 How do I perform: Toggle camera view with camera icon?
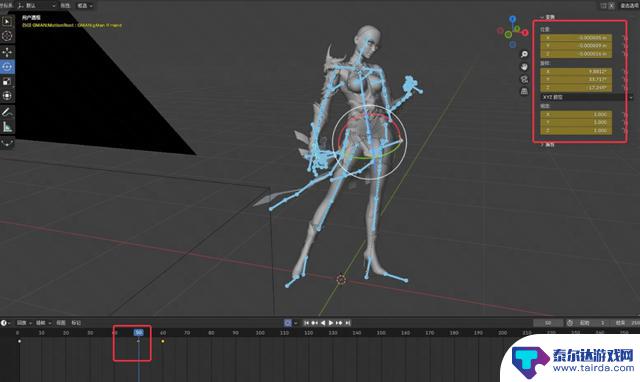pos(524,79)
